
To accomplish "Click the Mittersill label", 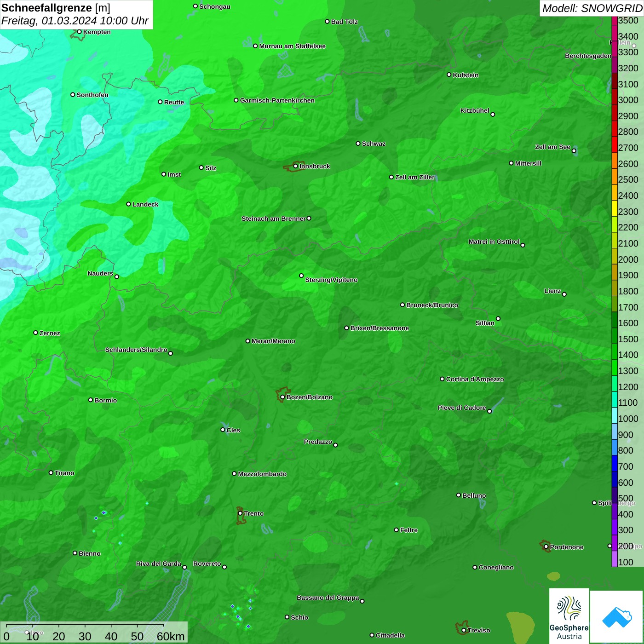I will pyautogui.click(x=528, y=163).
